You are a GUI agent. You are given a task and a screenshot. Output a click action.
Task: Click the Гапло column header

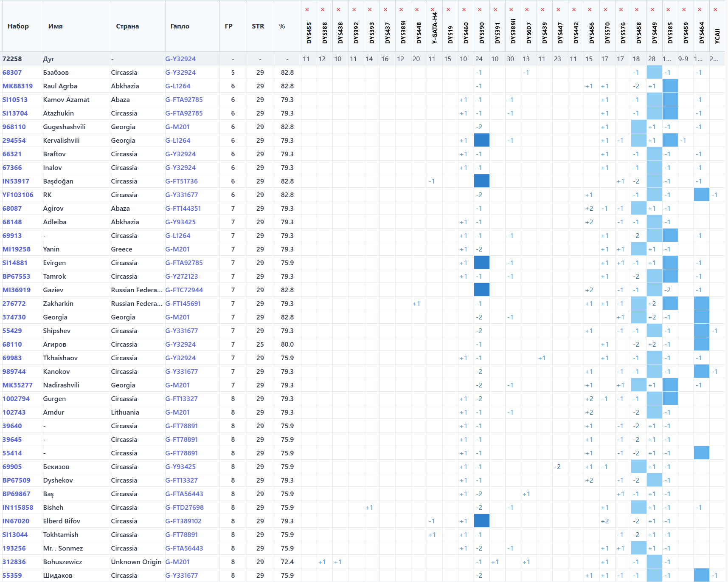(x=180, y=26)
